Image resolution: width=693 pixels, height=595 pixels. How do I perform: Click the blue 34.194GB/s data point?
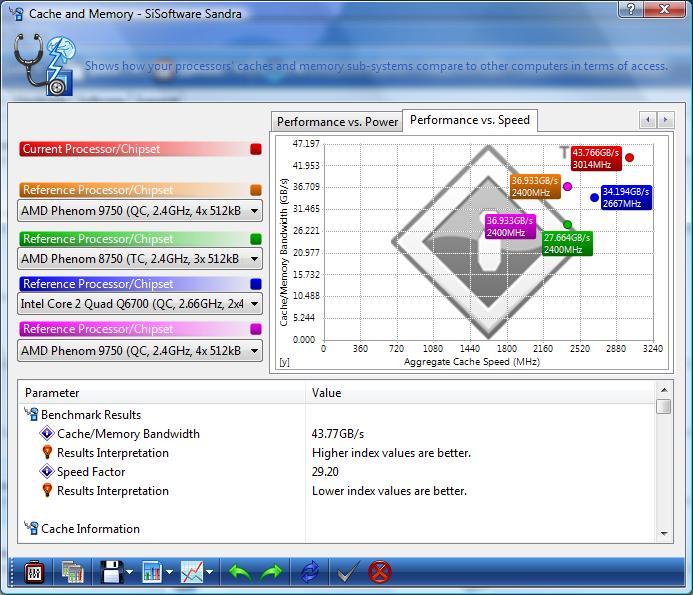(x=594, y=198)
